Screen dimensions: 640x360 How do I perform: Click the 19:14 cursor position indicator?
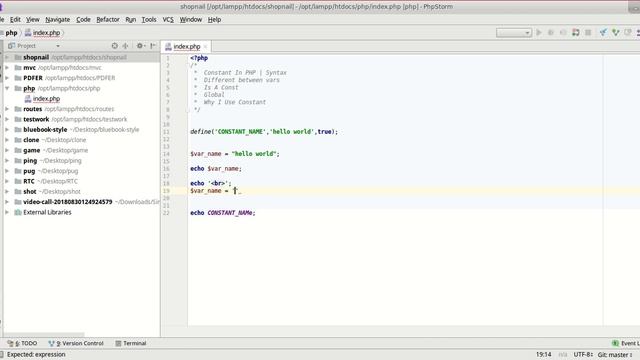tap(544, 355)
